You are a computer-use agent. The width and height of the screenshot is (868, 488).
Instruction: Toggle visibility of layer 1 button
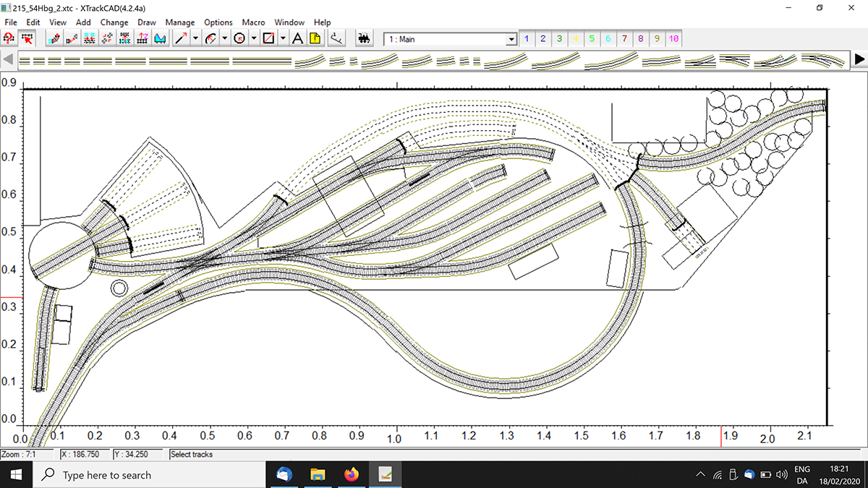pyautogui.click(x=527, y=39)
